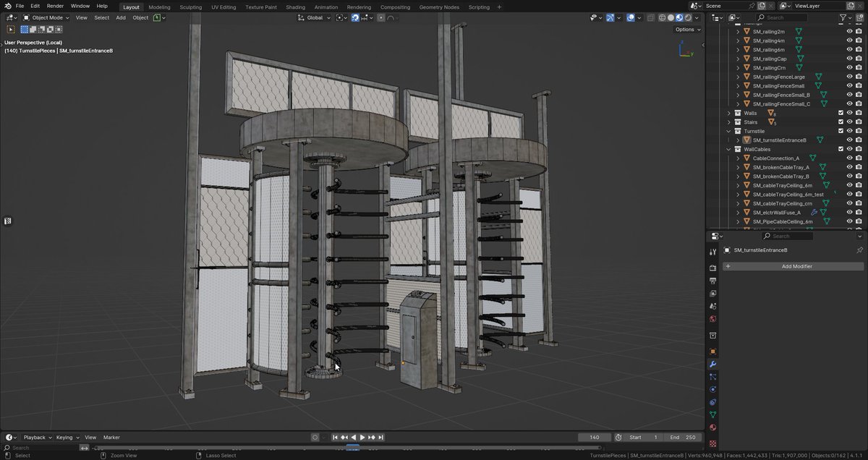868x460 pixels.
Task: Hide SM_railing2m in the viewport
Action: pyautogui.click(x=850, y=32)
